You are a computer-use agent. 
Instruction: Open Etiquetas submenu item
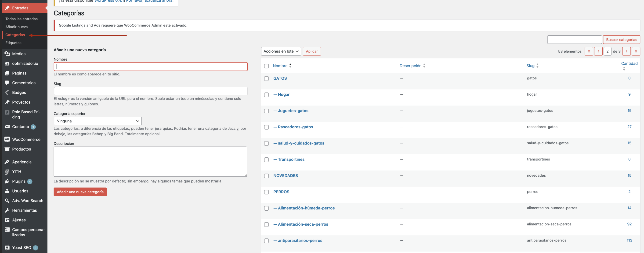(x=13, y=43)
